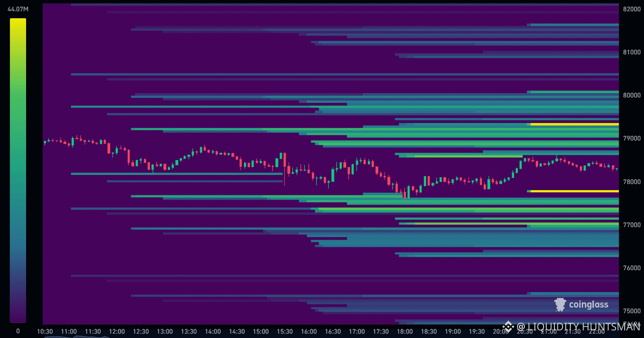Click the 17:30 time label
The width and height of the screenshot is (644, 338).
380,331
